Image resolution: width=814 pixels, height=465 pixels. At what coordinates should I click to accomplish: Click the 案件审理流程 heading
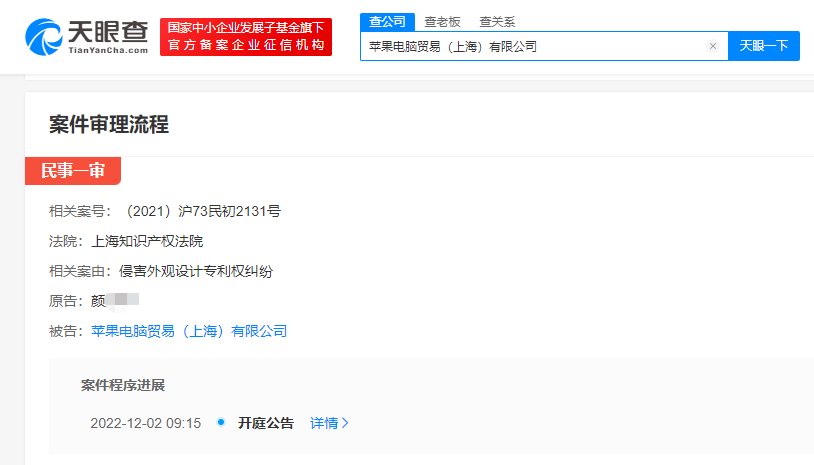[x=109, y=125]
